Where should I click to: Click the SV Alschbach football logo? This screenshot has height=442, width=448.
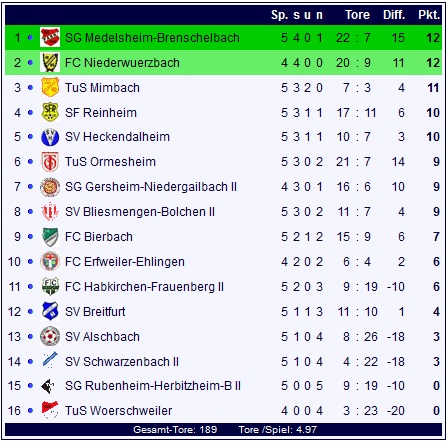[50, 336]
